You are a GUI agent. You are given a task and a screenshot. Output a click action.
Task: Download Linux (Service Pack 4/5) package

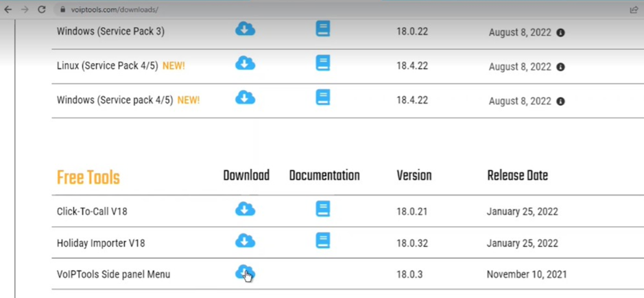click(246, 63)
